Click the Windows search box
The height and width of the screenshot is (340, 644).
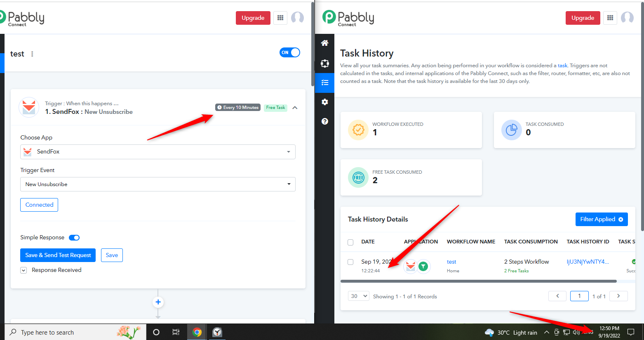click(x=75, y=332)
